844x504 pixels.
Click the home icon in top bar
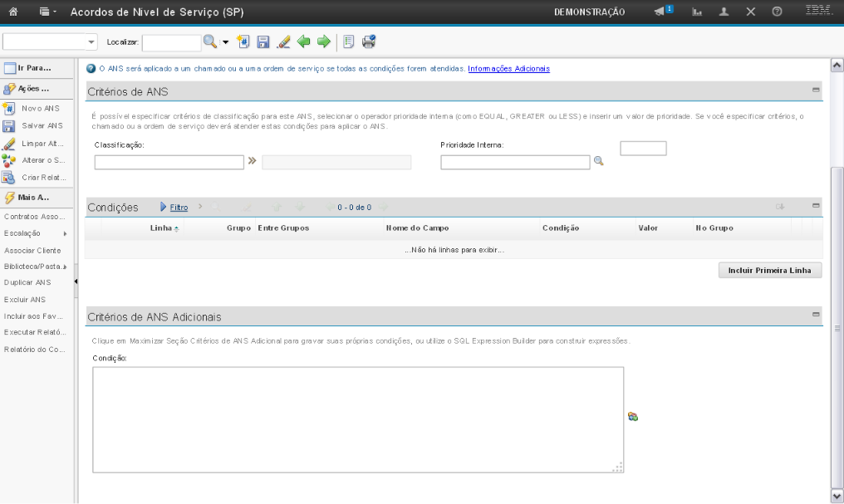click(14, 13)
